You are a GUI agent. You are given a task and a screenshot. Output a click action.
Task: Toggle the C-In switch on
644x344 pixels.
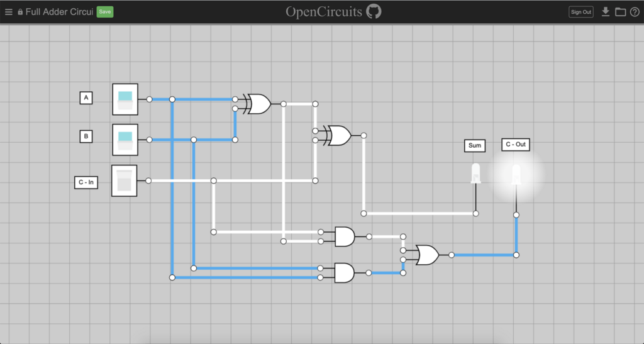click(x=125, y=180)
